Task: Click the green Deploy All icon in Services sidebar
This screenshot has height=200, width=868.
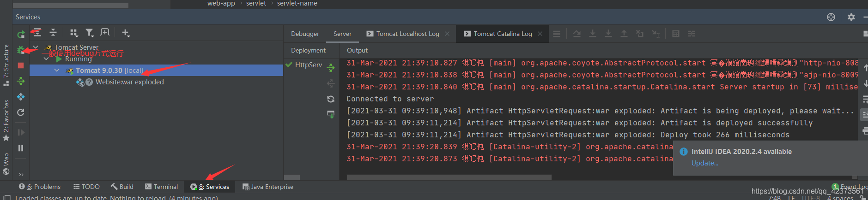Action: (21, 81)
